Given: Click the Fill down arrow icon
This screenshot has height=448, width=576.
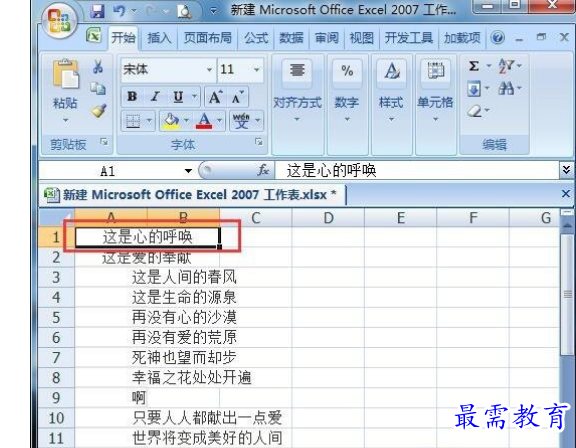Looking at the screenshot, I should 474,89.
